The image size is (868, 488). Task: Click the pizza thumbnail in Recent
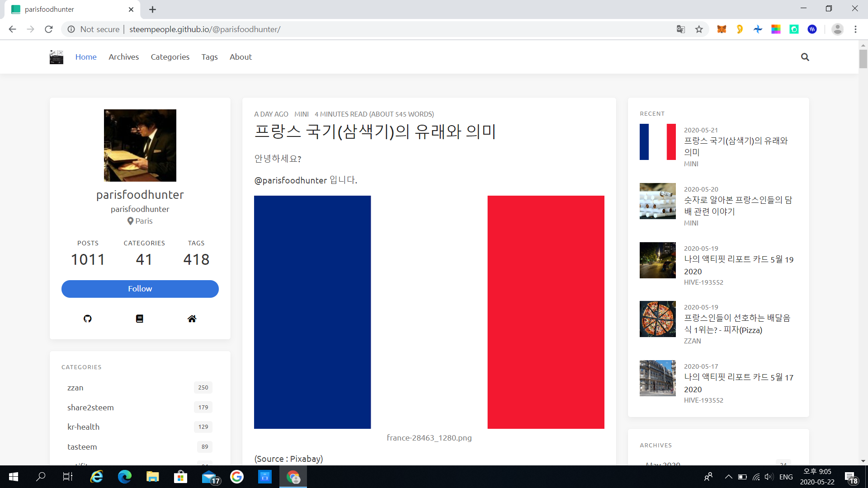[x=657, y=319]
